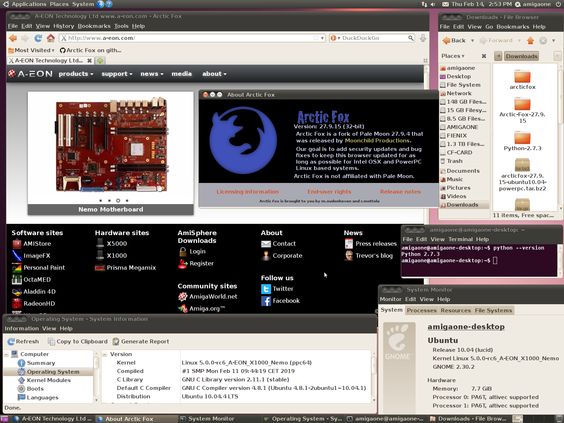This screenshot has height=423, width=564.
Task: Open Licensing Information link
Action: point(247,192)
